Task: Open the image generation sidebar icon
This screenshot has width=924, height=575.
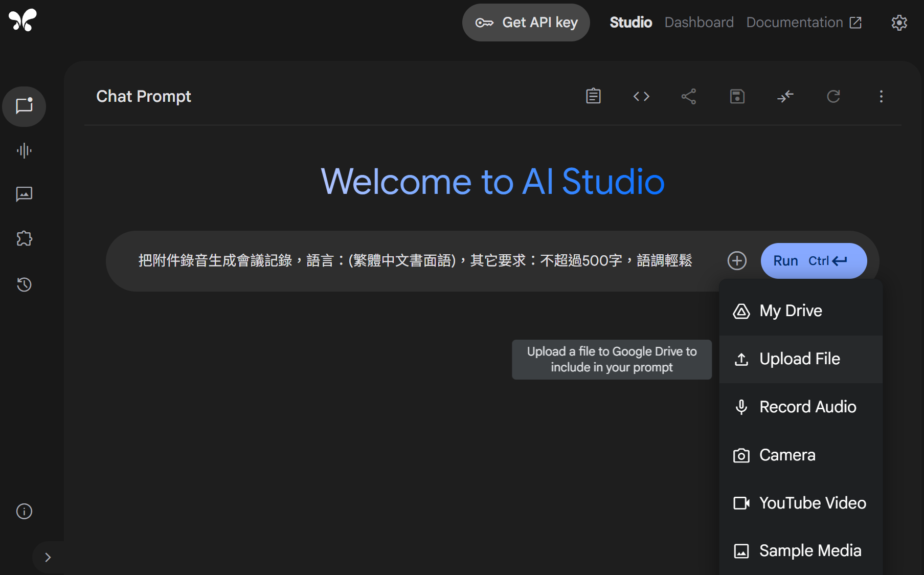Action: tap(24, 194)
